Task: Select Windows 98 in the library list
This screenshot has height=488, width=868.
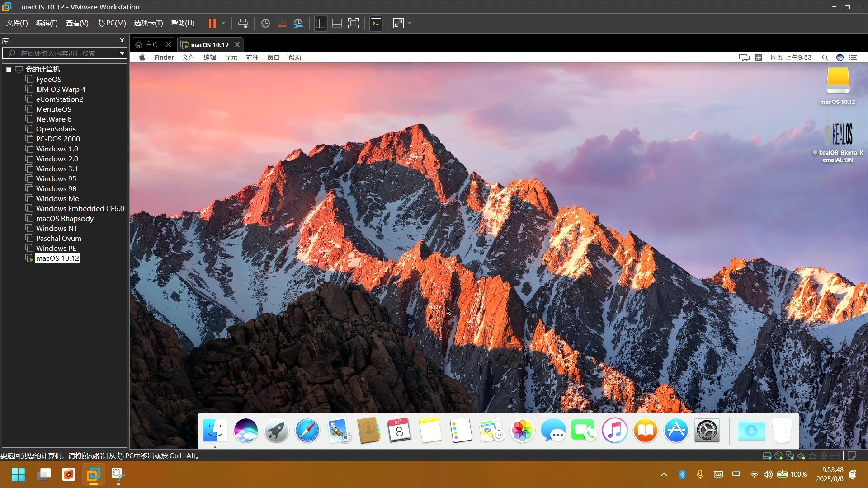Action: 56,188
